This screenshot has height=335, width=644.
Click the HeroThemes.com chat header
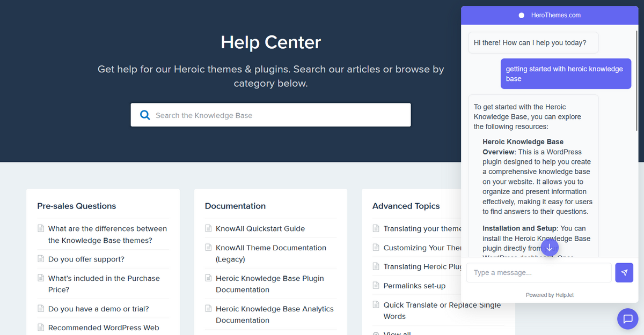[x=550, y=15]
